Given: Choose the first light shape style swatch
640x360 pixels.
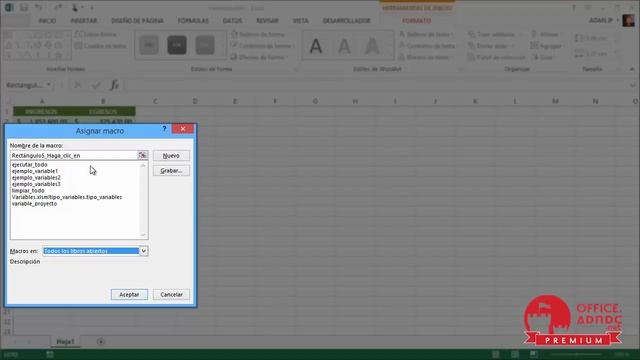Looking at the screenshot, I should point(149,45).
